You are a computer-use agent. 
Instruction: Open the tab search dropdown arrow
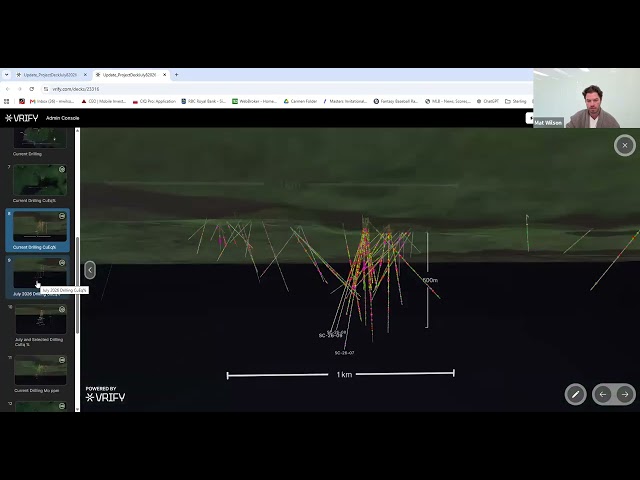pos(7,75)
